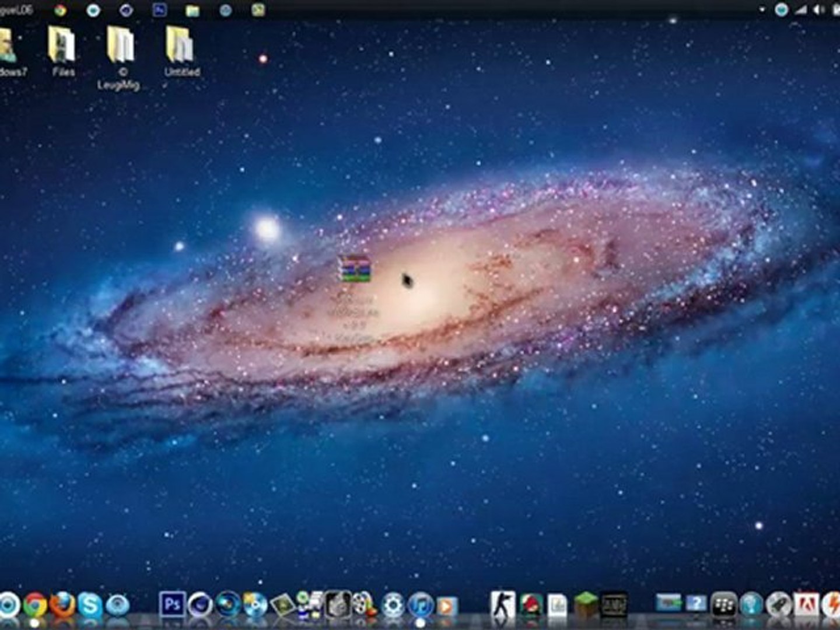Click Chrome icon in top taskbar
The width and height of the screenshot is (840, 630).
[60, 10]
